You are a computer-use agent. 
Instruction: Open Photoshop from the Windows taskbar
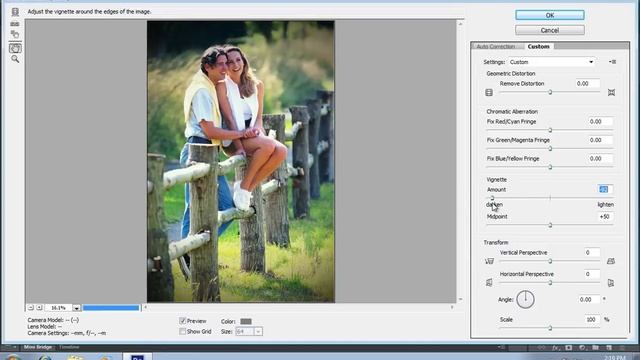click(137, 357)
